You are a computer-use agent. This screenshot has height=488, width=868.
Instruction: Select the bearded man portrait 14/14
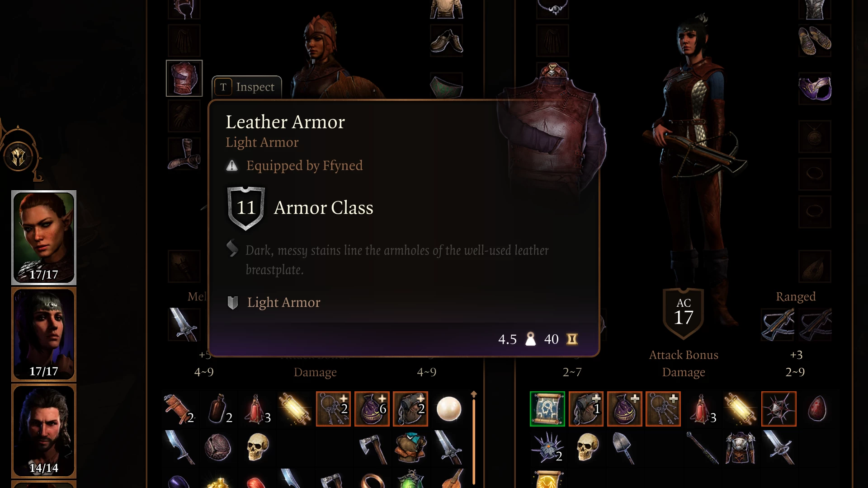click(x=44, y=431)
